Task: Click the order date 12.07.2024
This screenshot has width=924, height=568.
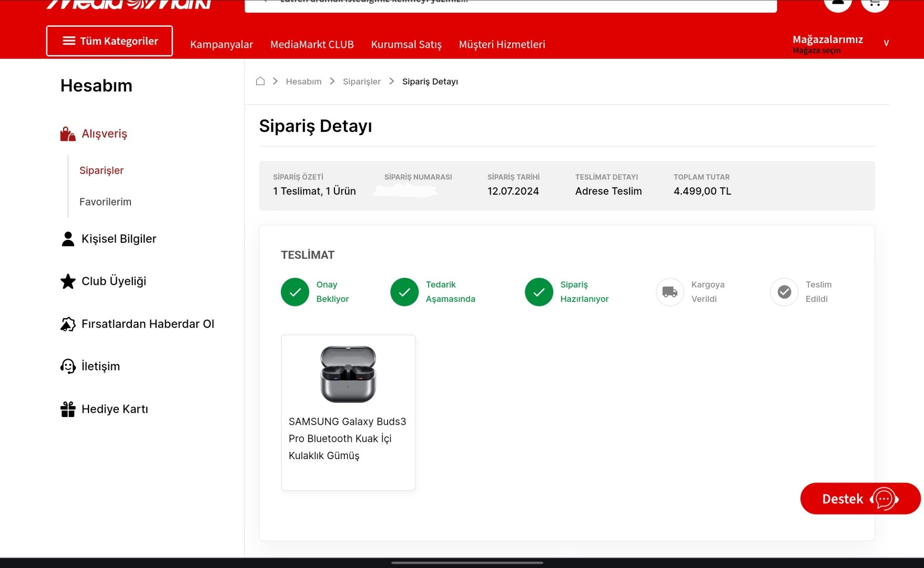Action: [513, 191]
